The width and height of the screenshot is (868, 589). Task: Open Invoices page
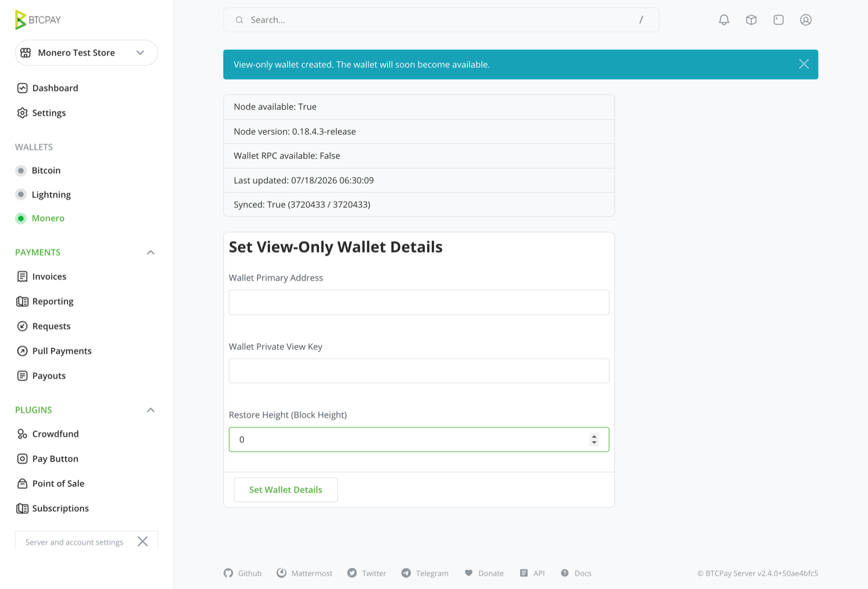49,276
